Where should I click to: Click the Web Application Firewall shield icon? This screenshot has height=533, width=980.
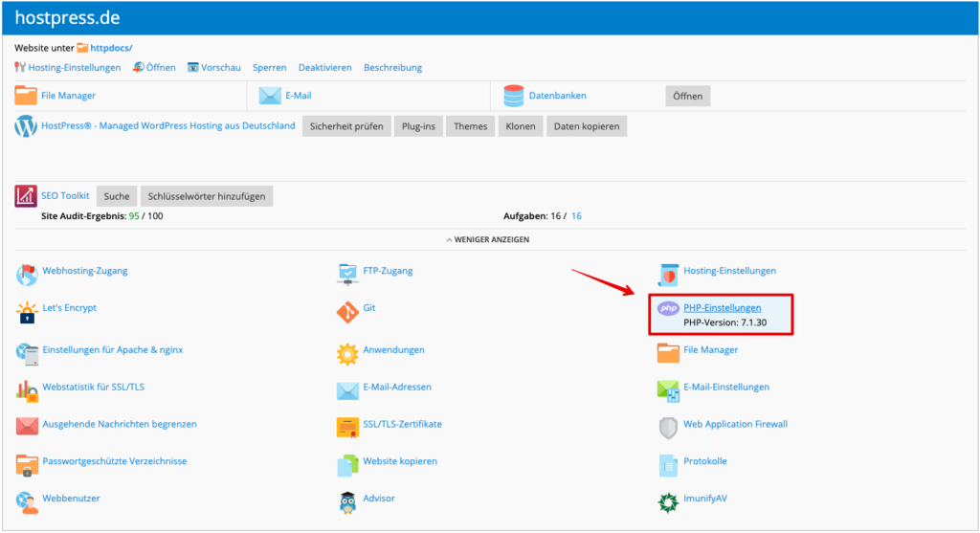click(x=668, y=428)
